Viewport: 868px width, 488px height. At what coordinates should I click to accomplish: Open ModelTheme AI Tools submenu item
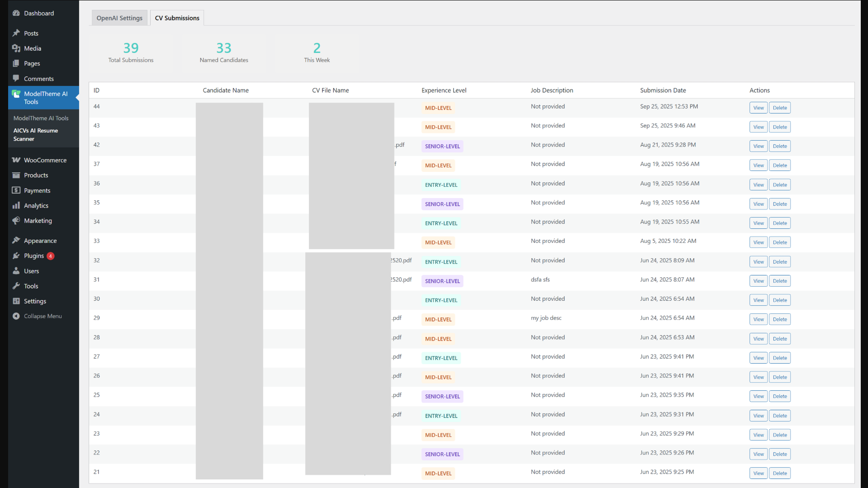[41, 118]
